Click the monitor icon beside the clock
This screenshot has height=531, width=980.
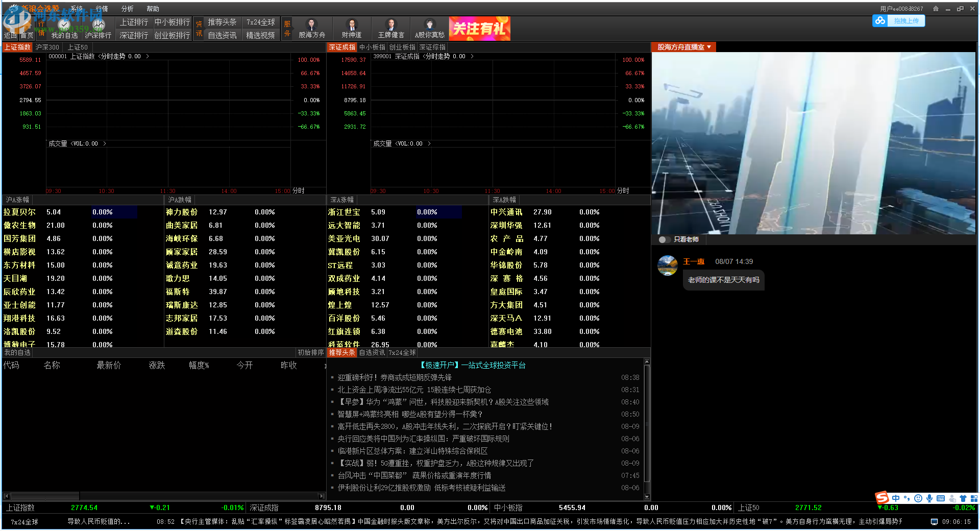tap(934, 522)
